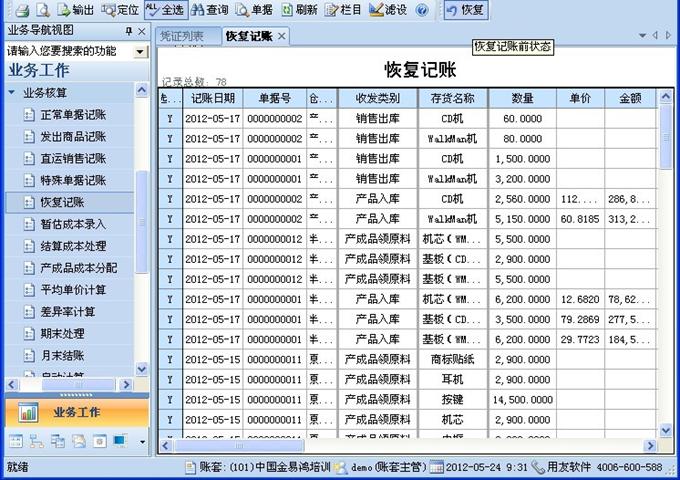Click table horizontal scrollbar right arrow
Image resolution: width=680 pixels, height=480 pixels.
click(x=650, y=445)
